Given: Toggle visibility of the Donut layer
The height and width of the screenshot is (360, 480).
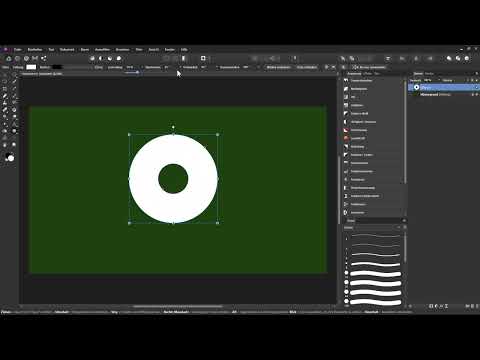Looking at the screenshot, I should pyautogui.click(x=477, y=87).
